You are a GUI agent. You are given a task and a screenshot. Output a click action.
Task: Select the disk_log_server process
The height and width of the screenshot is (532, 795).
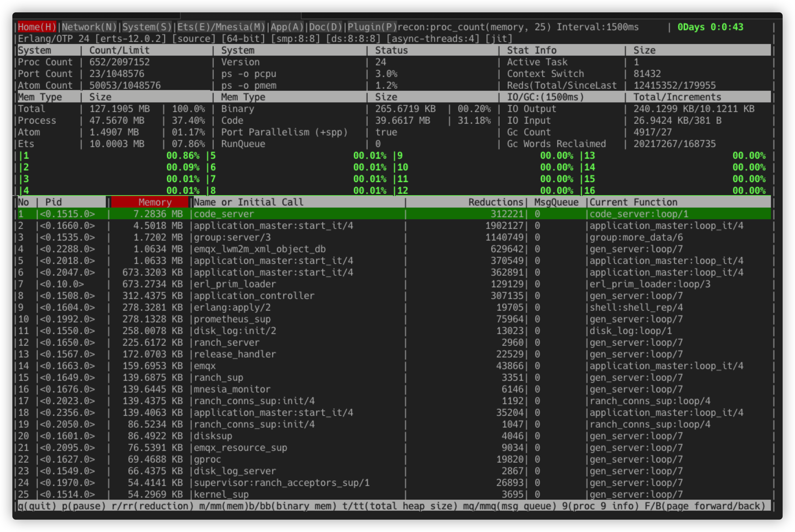235,471
